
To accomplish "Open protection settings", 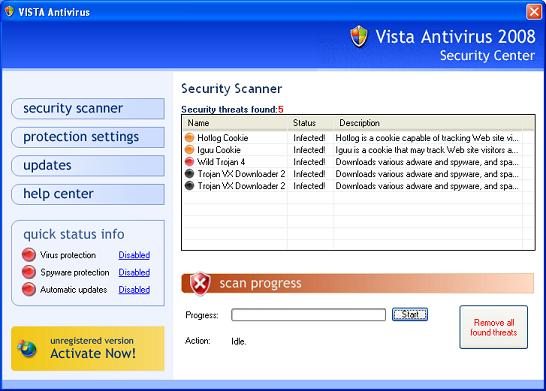I will [x=88, y=137].
